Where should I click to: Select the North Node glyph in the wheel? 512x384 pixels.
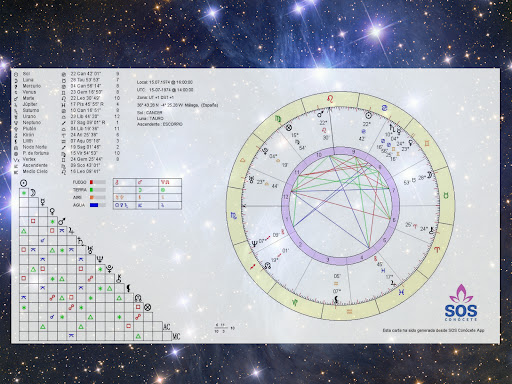[267, 266]
